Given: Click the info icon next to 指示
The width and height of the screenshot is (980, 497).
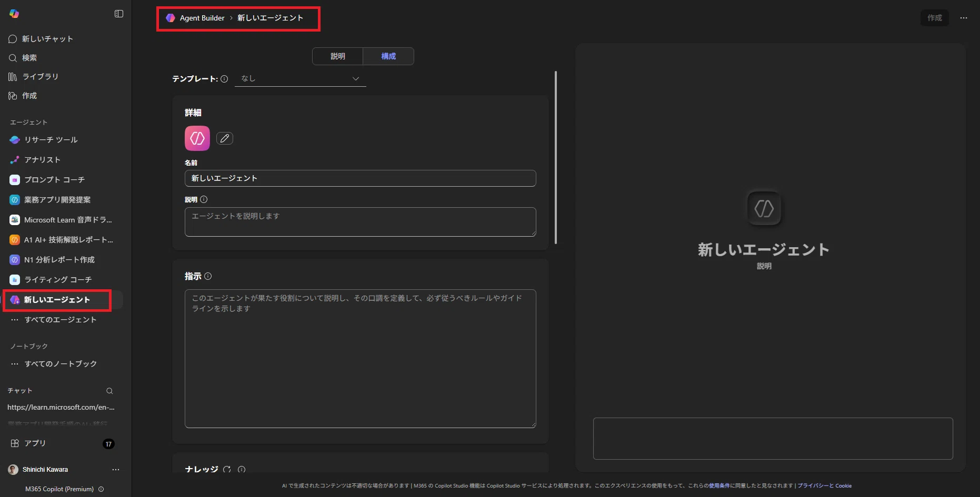Looking at the screenshot, I should click(x=208, y=276).
